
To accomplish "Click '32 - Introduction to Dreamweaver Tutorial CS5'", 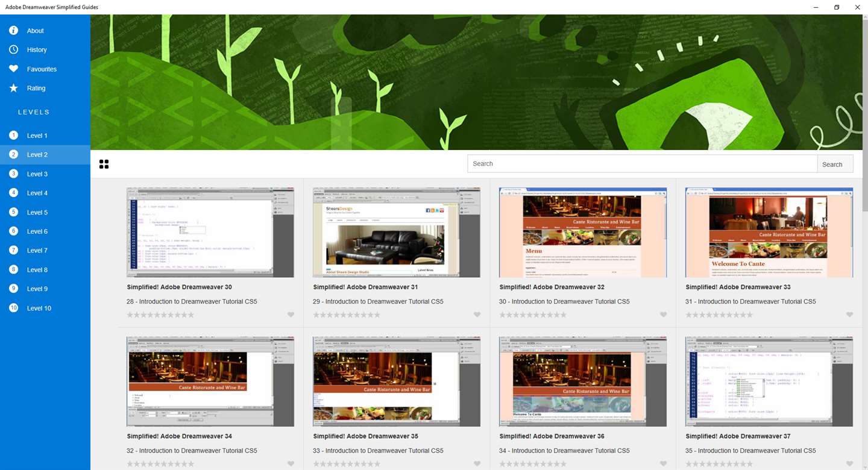I will point(192,451).
